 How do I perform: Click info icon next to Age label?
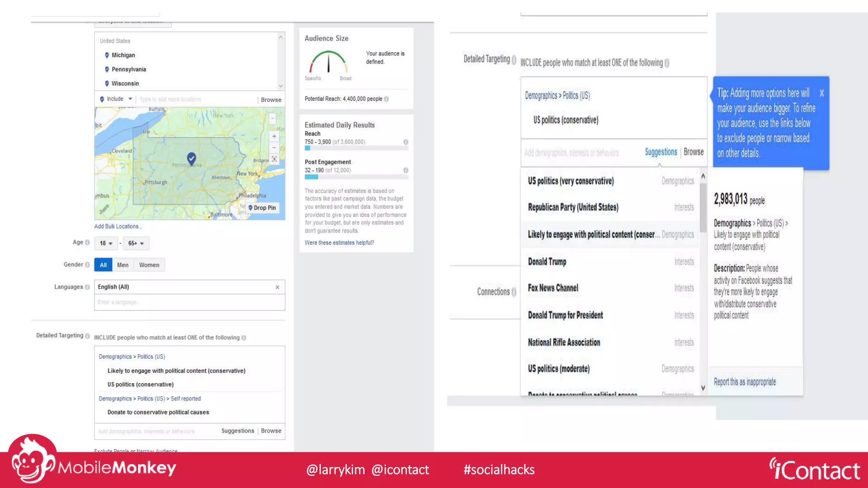[x=87, y=242]
